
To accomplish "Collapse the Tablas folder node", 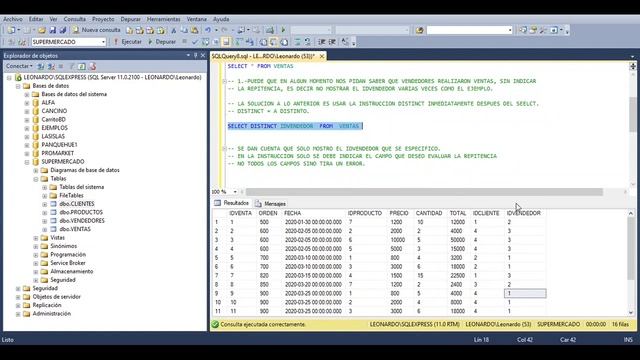I will click(36, 179).
